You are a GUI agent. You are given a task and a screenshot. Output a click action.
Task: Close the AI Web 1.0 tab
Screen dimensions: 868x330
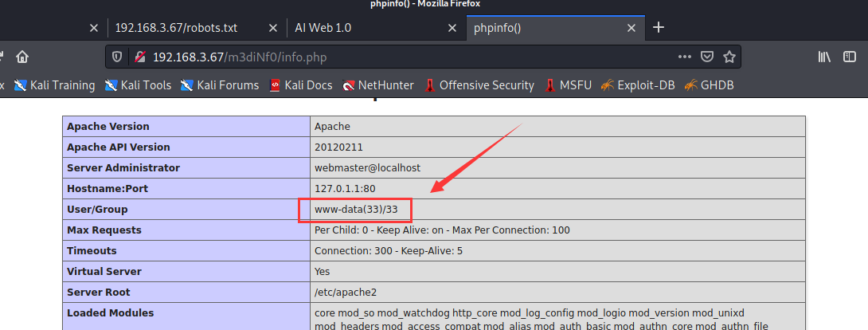coord(452,27)
